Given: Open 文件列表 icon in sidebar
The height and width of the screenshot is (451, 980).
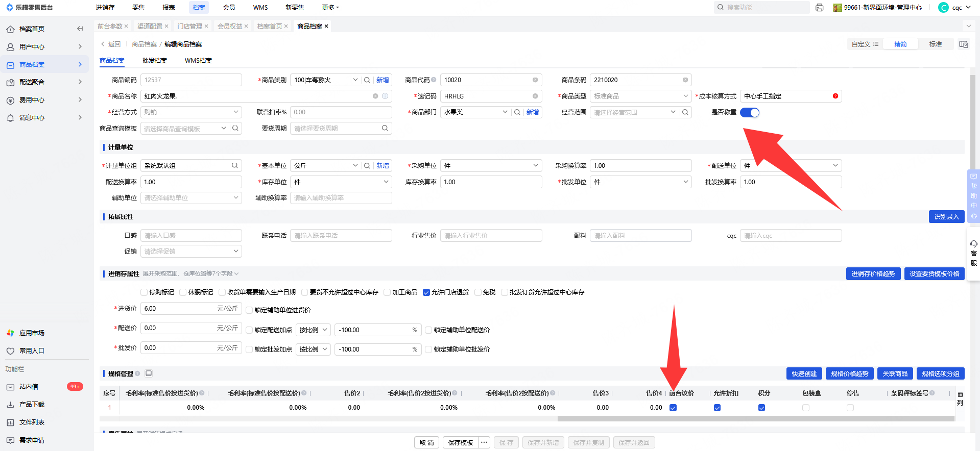Looking at the screenshot, I should click(x=10, y=422).
